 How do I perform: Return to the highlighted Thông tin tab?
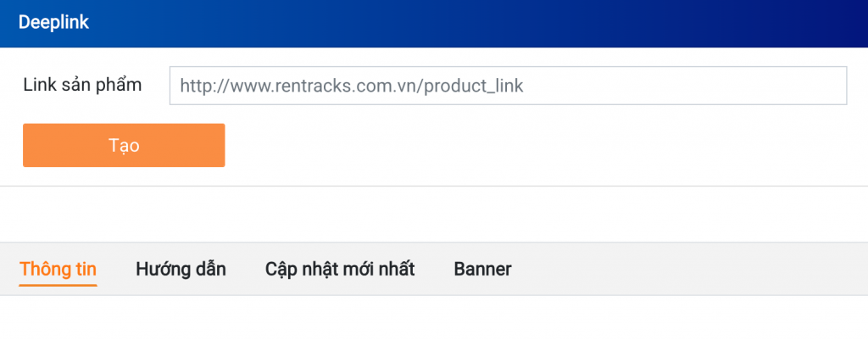pos(58,270)
